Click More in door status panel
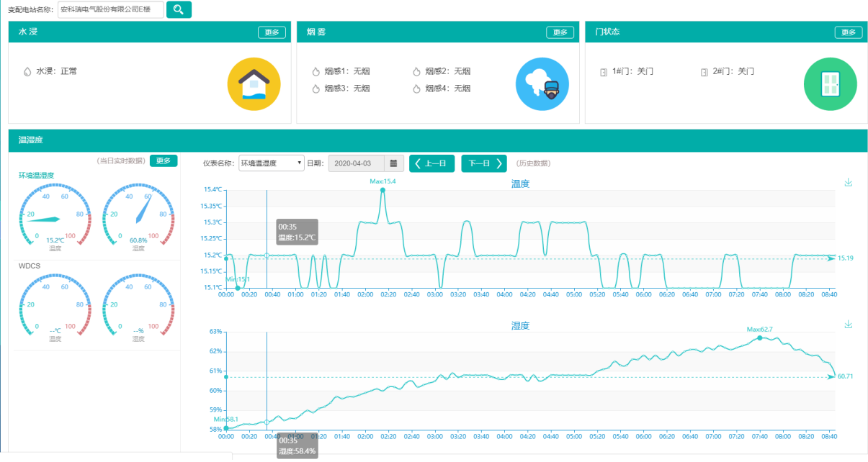 pos(848,32)
